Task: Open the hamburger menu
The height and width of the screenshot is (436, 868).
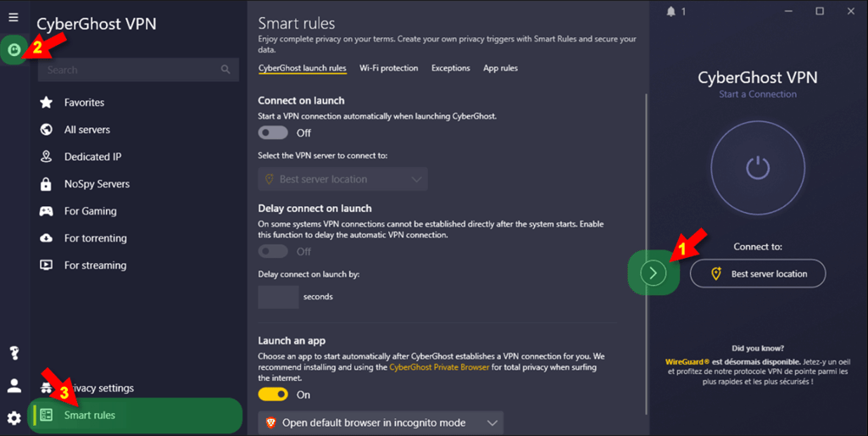Action: point(14,17)
